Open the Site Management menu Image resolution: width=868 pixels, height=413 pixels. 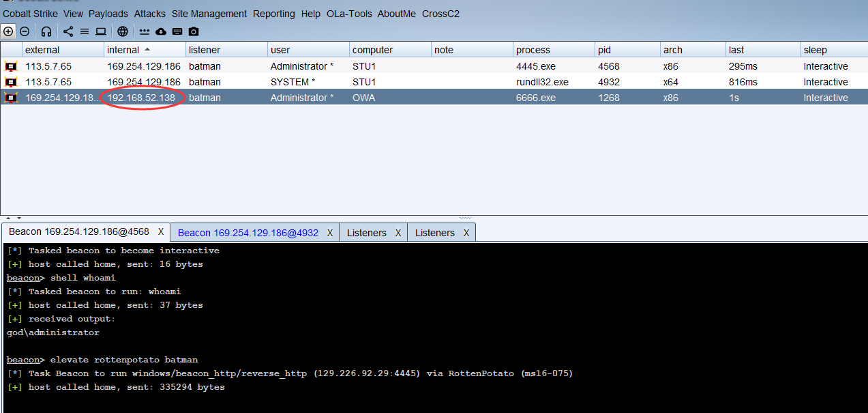click(x=209, y=14)
